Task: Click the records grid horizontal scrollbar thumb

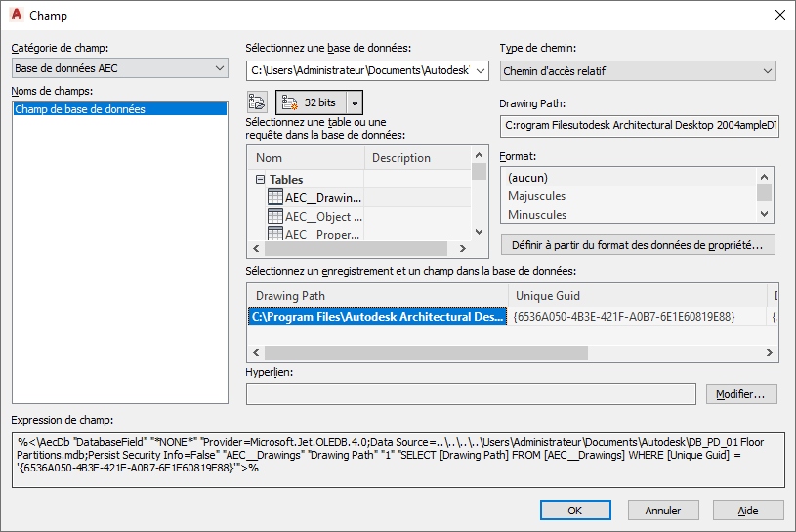Action: point(426,353)
